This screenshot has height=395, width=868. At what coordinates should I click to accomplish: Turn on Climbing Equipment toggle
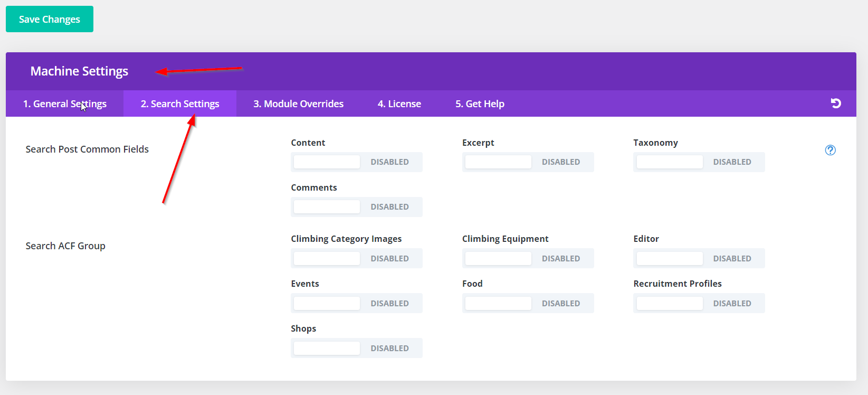pyautogui.click(x=528, y=259)
